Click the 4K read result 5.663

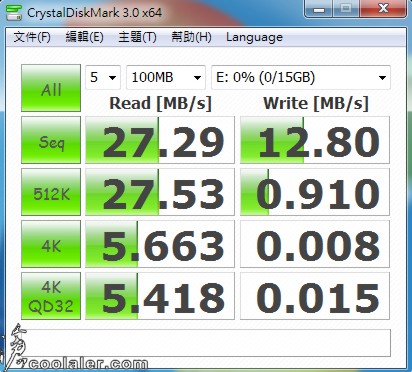160,244
